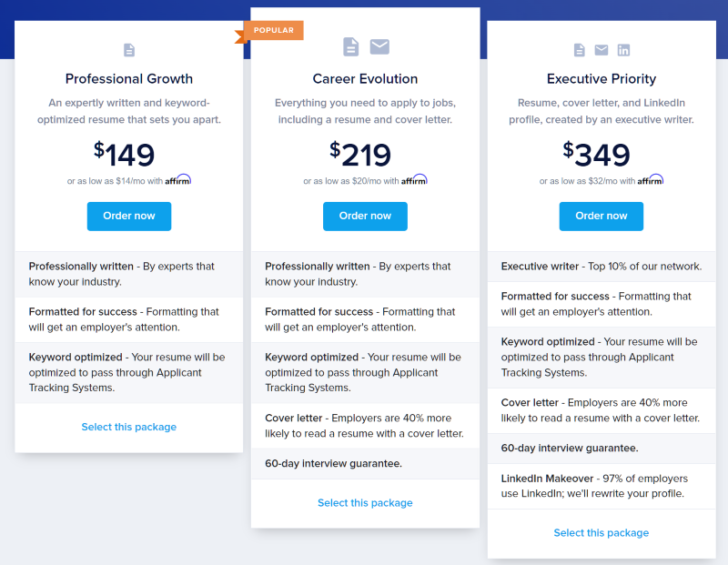Screen dimensions: 728x565
Task: Click the Career Evolution plan title
Action: (x=365, y=79)
